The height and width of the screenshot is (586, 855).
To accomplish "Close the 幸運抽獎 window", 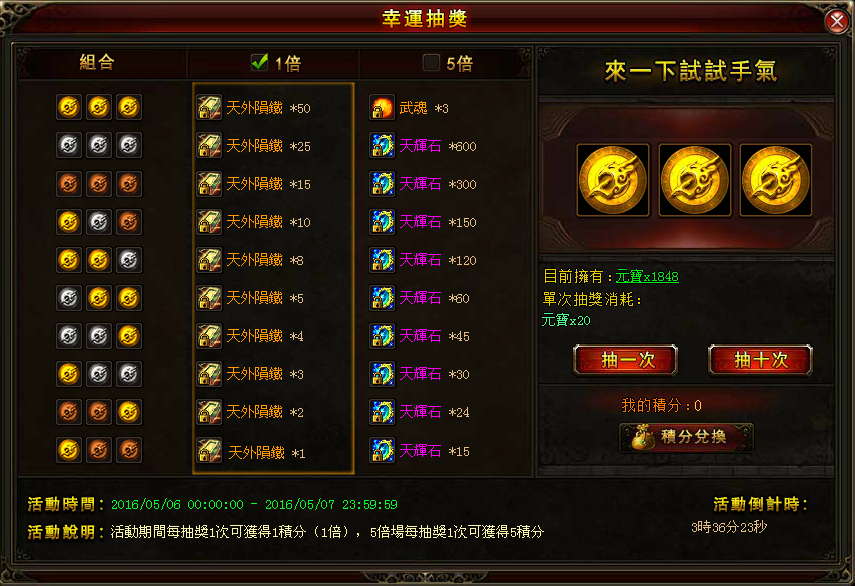I will pos(836,21).
